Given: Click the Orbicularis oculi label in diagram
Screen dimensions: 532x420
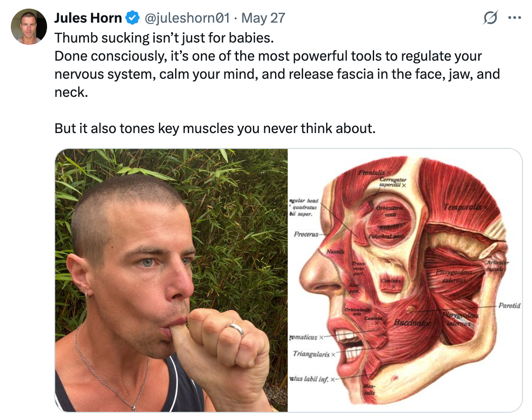Looking at the screenshot, I should (x=389, y=211).
